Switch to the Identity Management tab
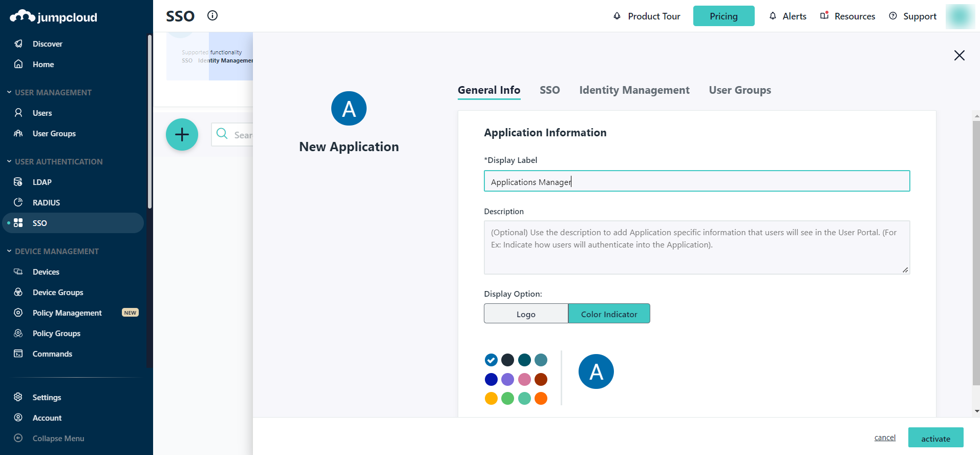The height and width of the screenshot is (455, 980). (634, 90)
